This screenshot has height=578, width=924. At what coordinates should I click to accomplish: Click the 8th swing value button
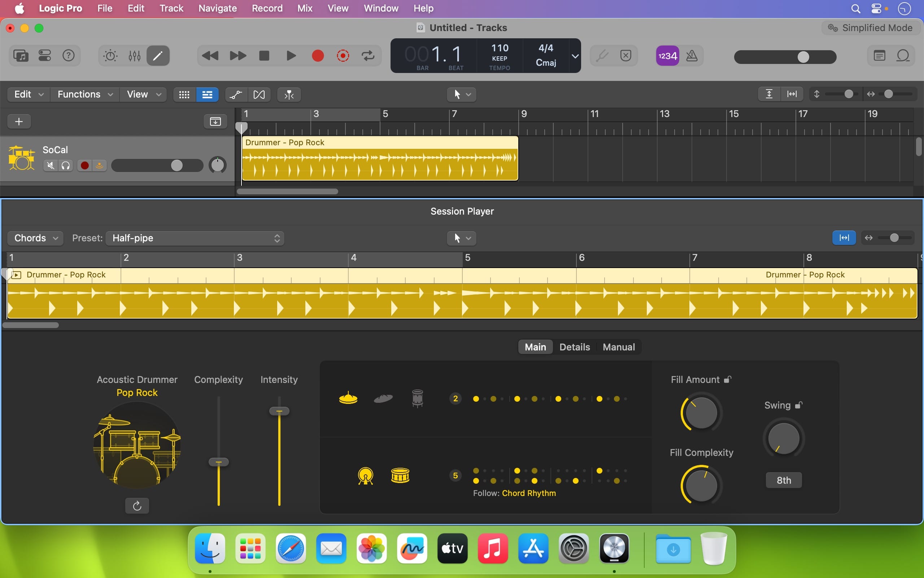tap(784, 480)
